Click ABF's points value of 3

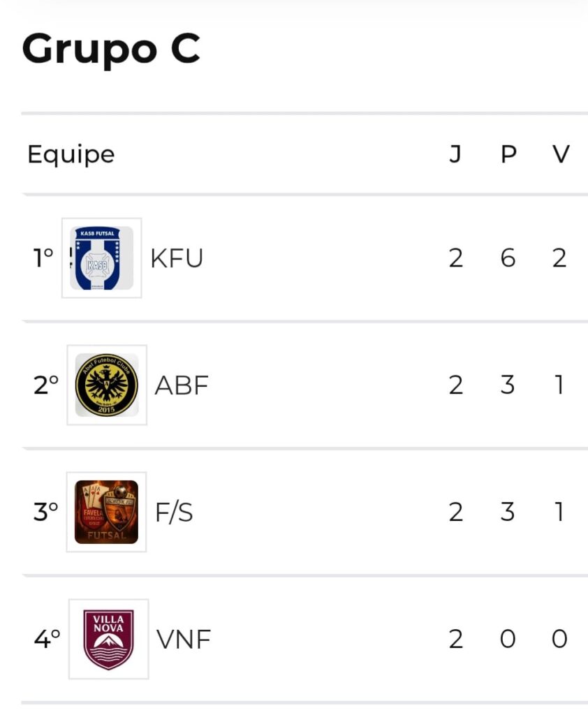pos(508,385)
